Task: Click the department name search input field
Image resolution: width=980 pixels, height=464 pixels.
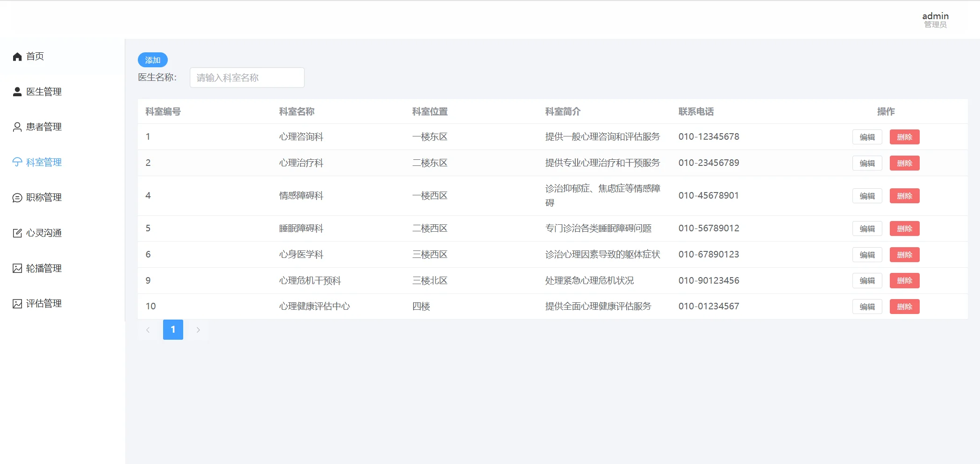Action: click(x=247, y=78)
